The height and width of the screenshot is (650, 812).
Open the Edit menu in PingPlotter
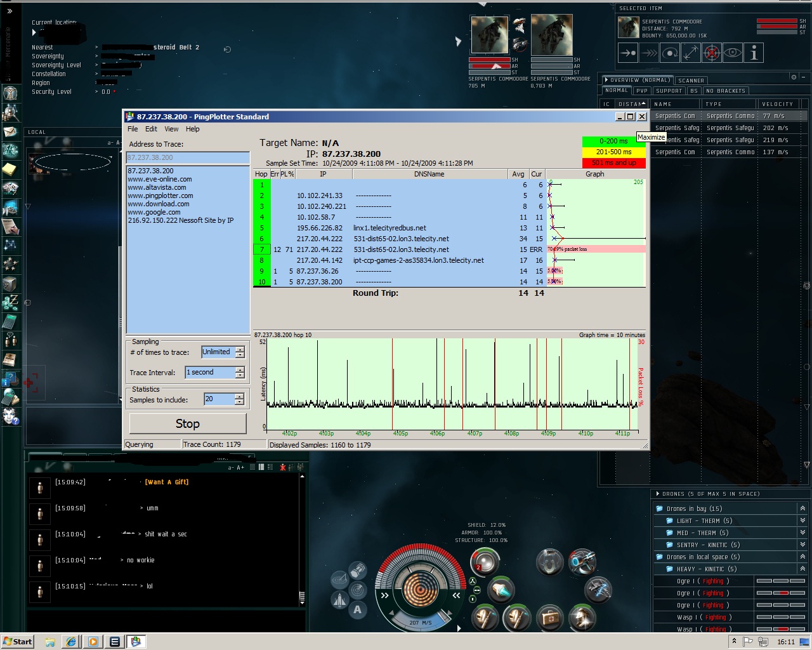click(151, 129)
